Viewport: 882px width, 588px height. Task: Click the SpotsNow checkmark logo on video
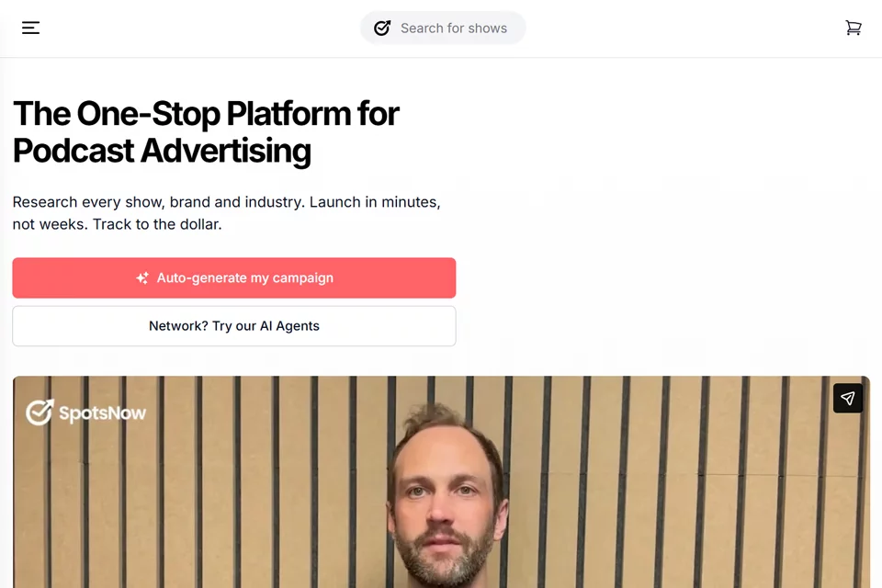[40, 412]
